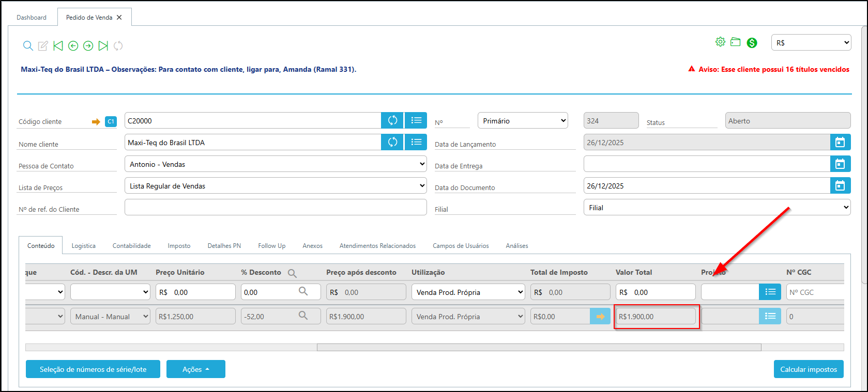Open the Pessoa de Contato dropdown
This screenshot has width=868, height=392.
point(275,164)
